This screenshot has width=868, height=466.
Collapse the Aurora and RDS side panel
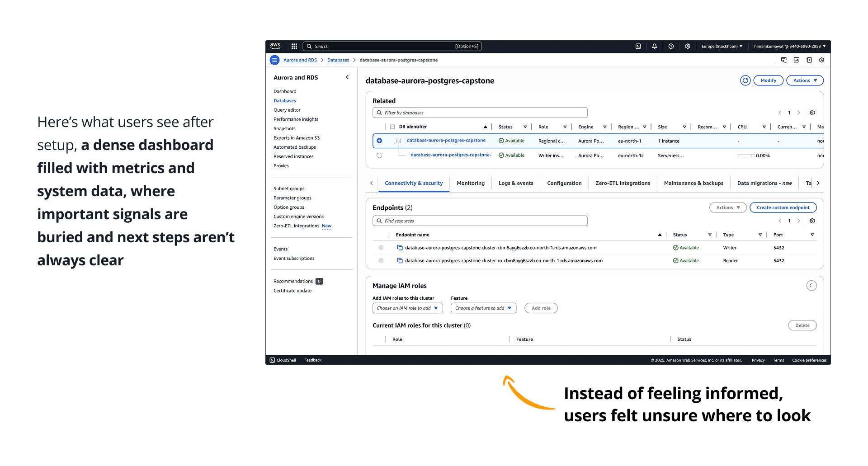[x=347, y=77]
